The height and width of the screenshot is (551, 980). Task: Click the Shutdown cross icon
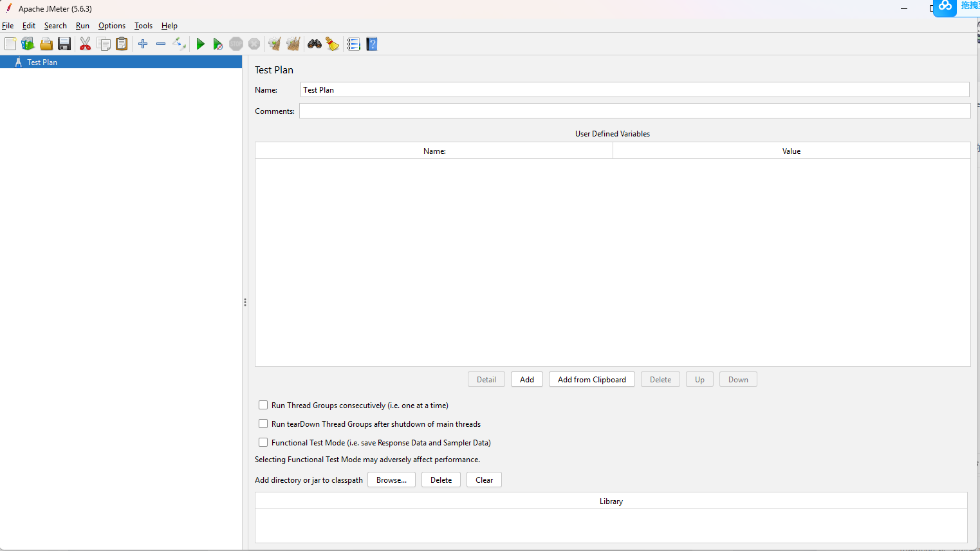click(x=254, y=44)
